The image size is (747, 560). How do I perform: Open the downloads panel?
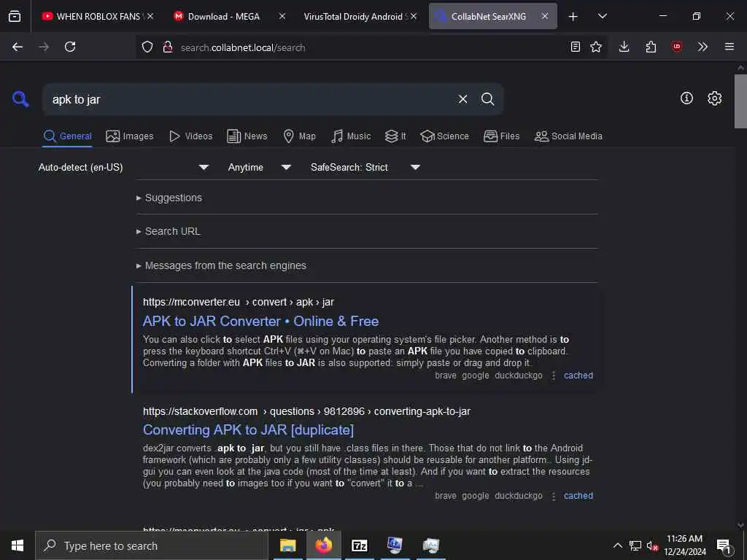coord(624,47)
